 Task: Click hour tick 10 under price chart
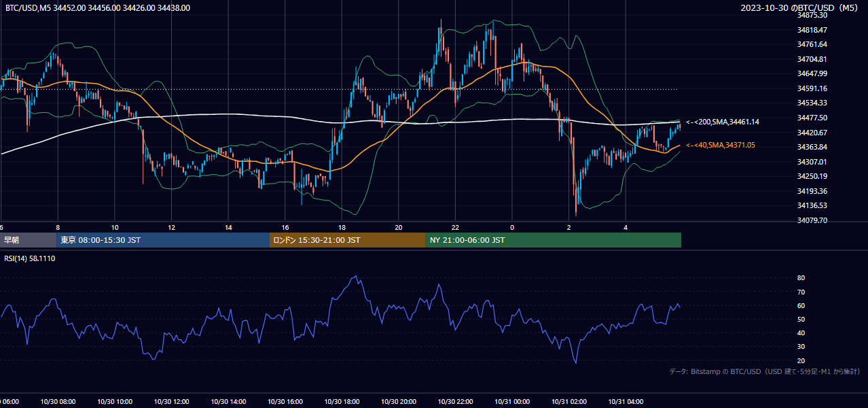[x=115, y=227]
